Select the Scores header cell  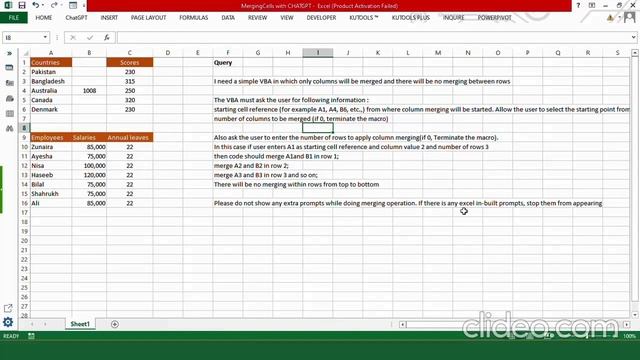click(x=130, y=62)
